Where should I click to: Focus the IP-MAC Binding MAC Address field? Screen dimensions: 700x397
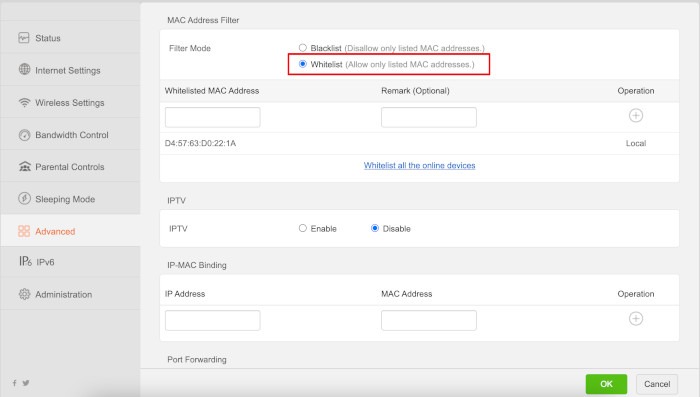[429, 320]
